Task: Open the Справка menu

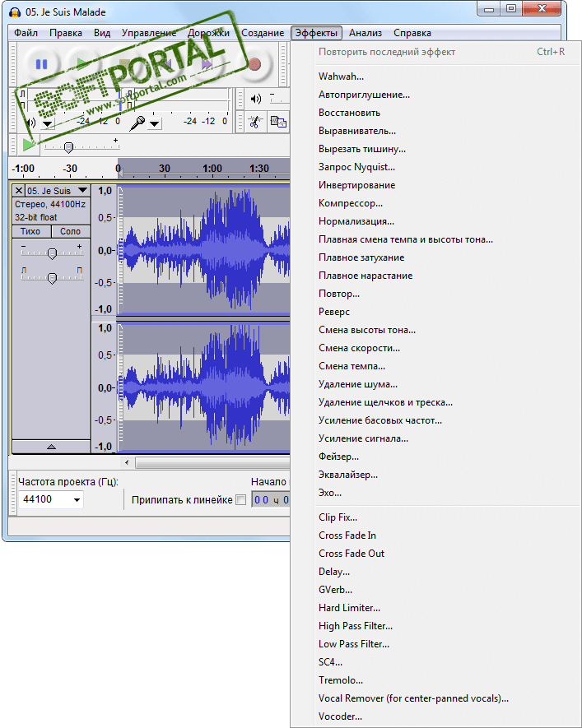Action: (x=412, y=33)
